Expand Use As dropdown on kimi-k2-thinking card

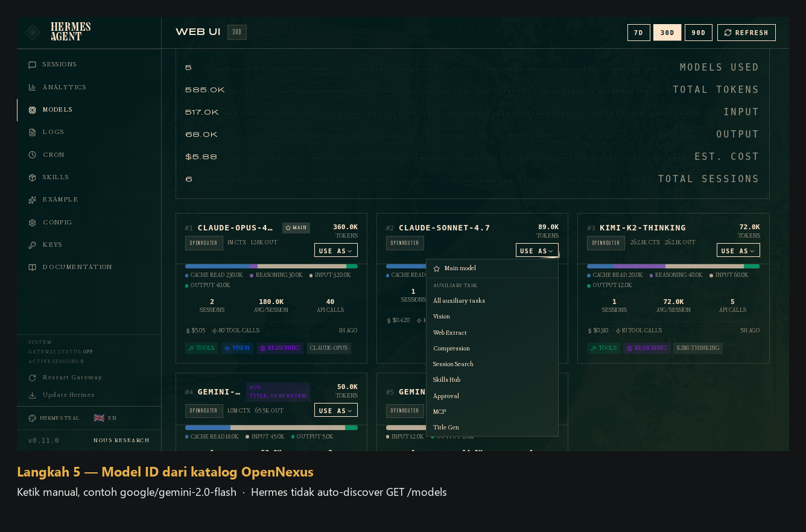pos(738,250)
